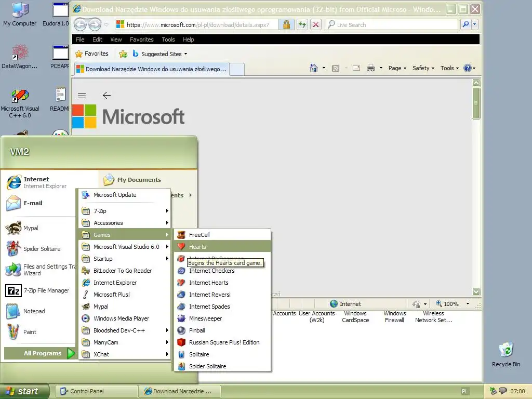Open Microsoft Plus! entry
Image resolution: width=532 pixels, height=399 pixels.
pos(125,295)
